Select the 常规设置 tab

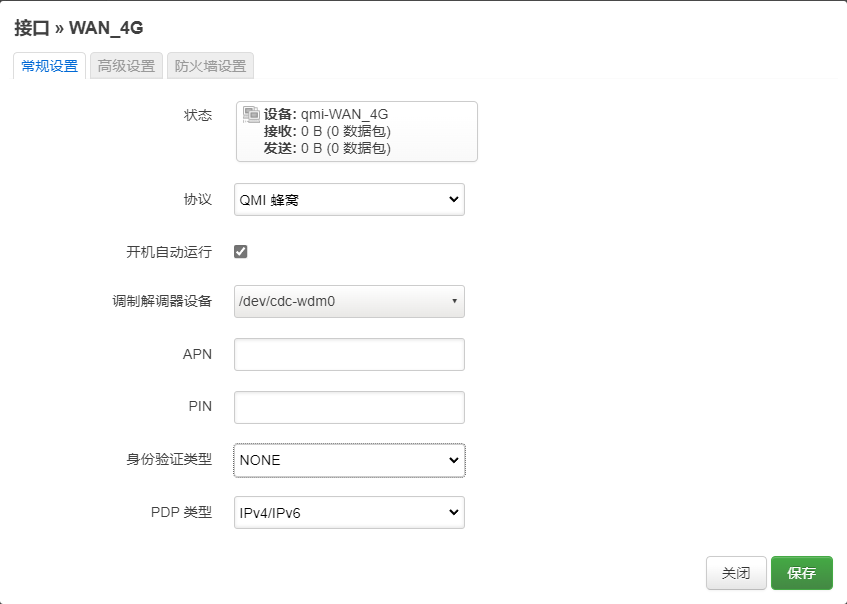[47, 66]
